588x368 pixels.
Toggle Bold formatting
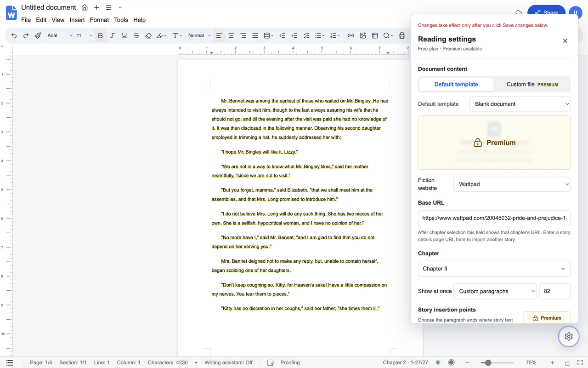click(100, 35)
